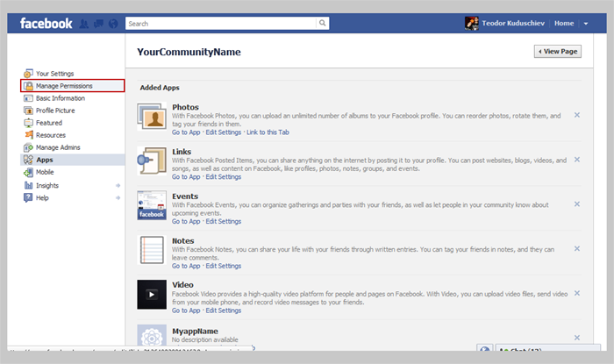
Task: Click Your Settings gear icon
Action: (28, 74)
